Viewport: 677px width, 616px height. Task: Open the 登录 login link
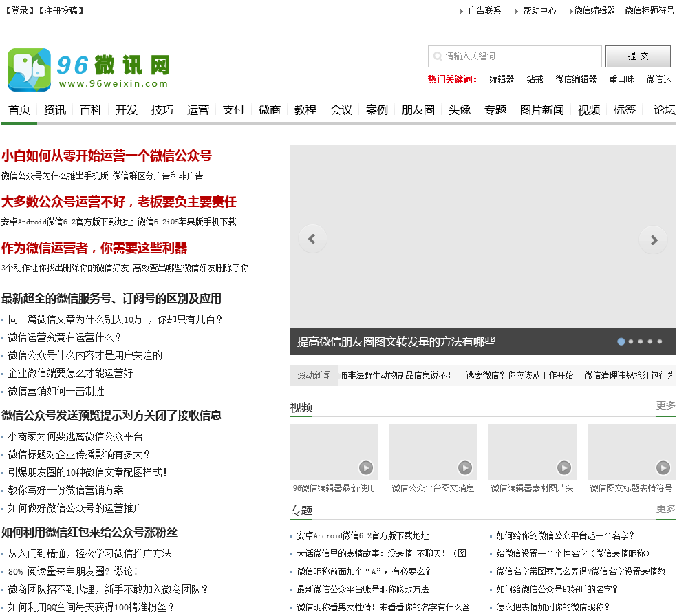(20, 10)
